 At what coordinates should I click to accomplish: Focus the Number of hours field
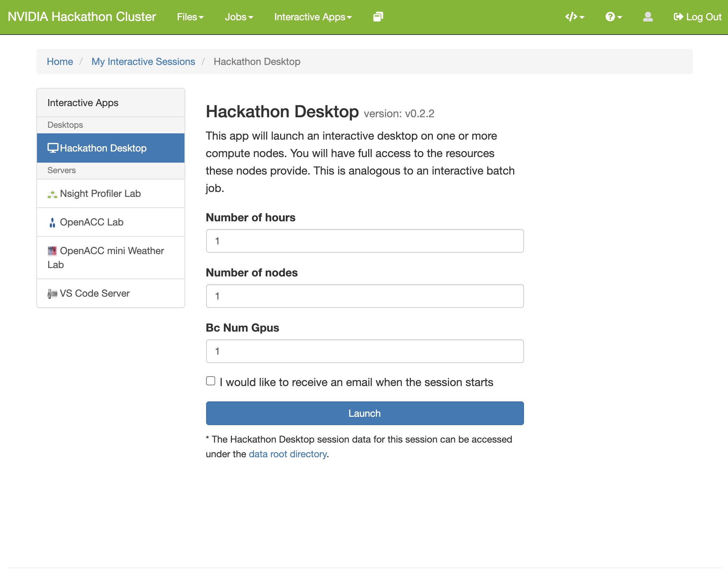tap(365, 241)
